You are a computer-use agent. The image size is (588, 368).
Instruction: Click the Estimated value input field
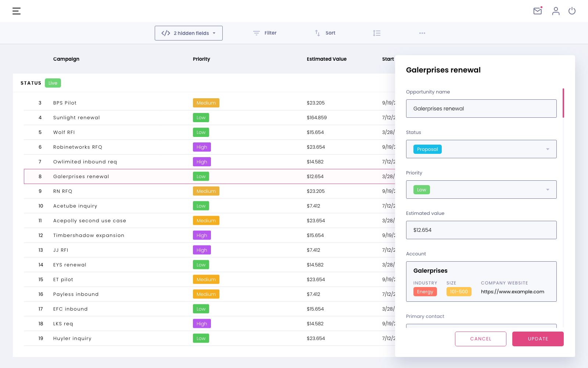481,230
